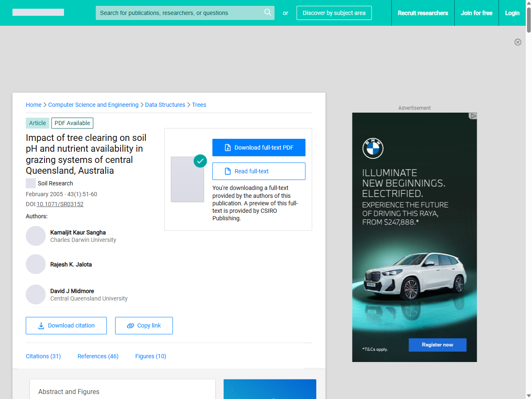Switch to Citations (31) tab
Screen dimensions: 532x399
[43, 356]
